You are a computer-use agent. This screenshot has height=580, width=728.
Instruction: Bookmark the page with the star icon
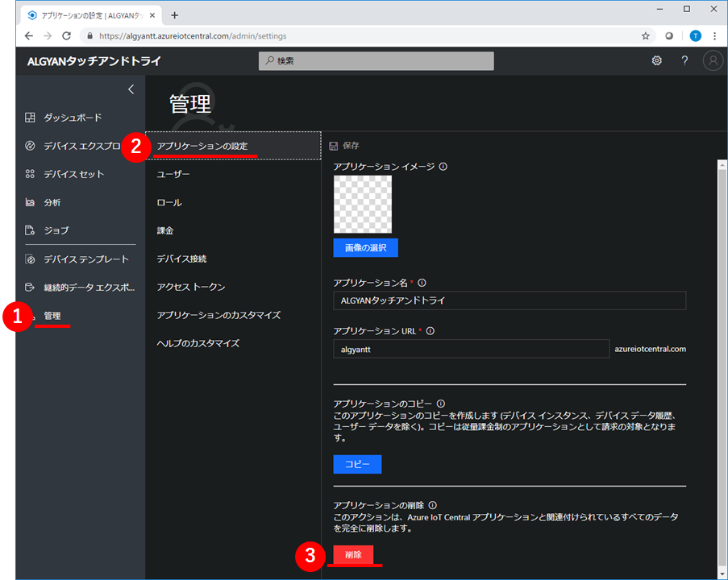pos(645,35)
